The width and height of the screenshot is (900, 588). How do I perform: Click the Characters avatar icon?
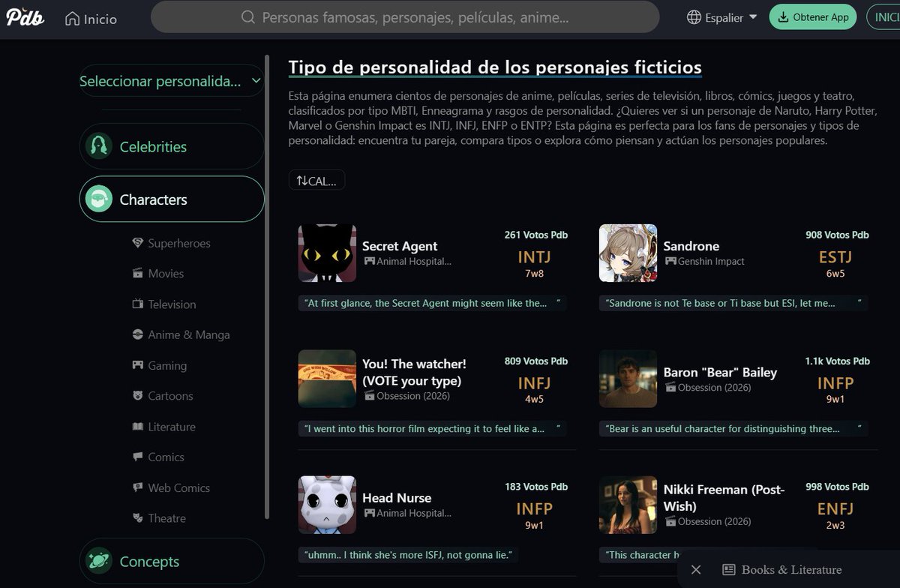pos(98,199)
